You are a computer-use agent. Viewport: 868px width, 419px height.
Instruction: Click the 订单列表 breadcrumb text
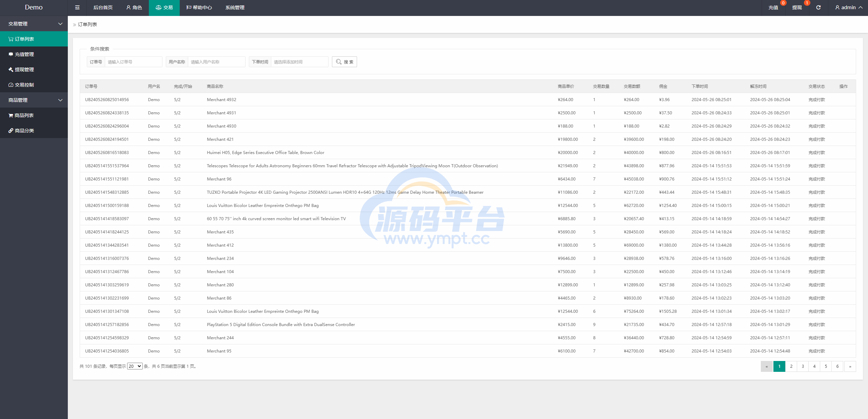pos(87,24)
